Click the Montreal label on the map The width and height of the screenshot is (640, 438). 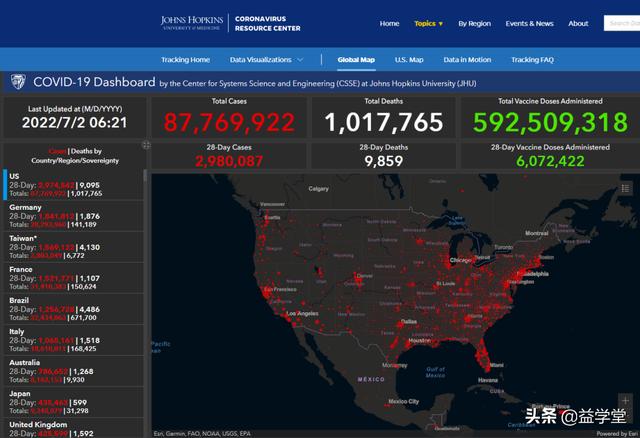537,233
